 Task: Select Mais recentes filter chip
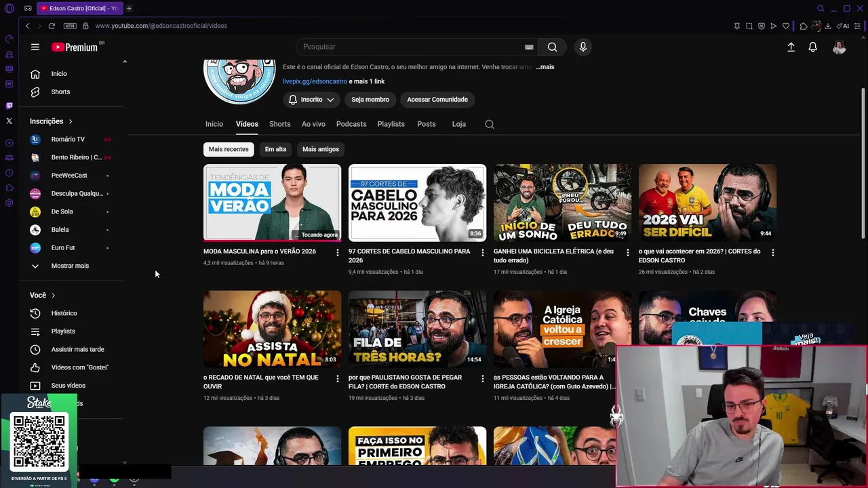click(x=229, y=149)
